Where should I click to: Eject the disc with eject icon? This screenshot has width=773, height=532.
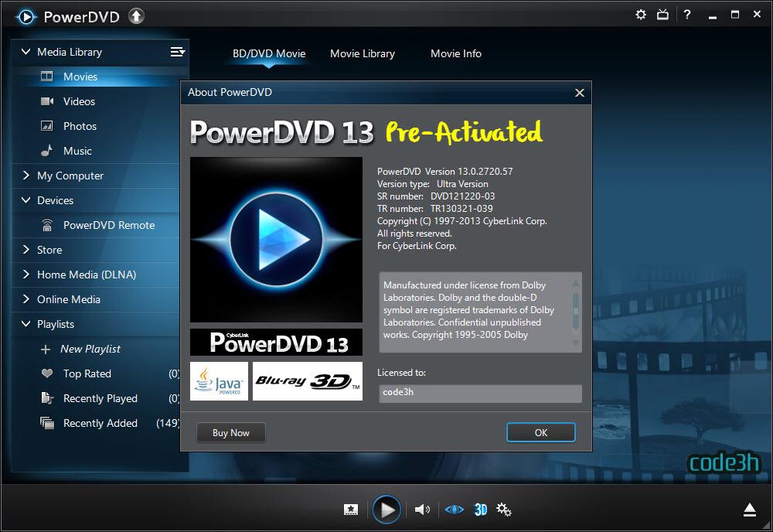click(750, 510)
